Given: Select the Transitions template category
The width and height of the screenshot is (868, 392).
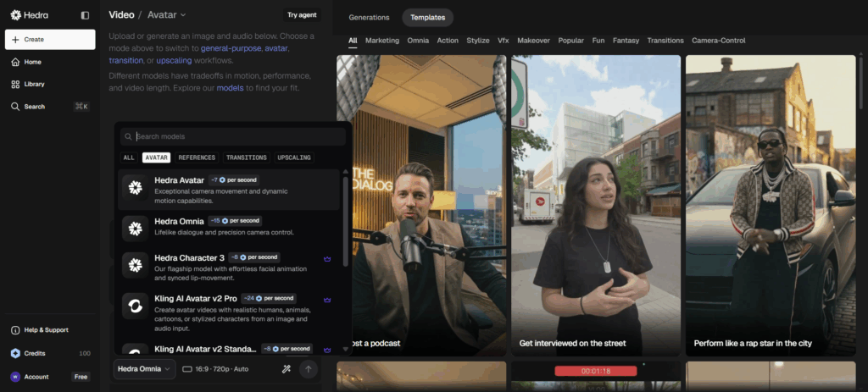Looking at the screenshot, I should coord(665,41).
